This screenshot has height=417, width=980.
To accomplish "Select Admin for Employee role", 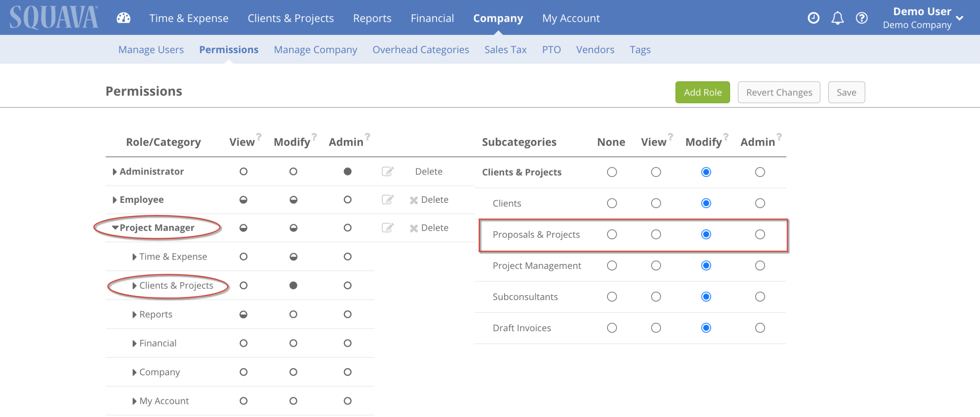I will coord(347,200).
